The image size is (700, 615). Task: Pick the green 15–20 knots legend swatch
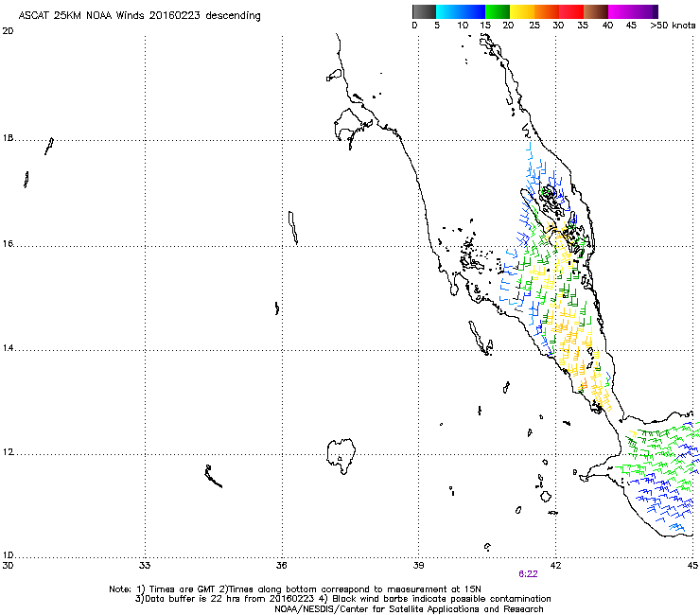click(498, 11)
